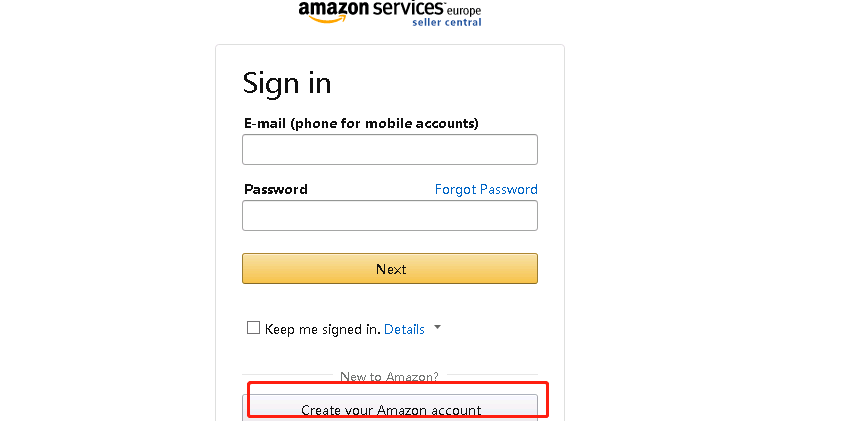Click the "New to Amazon?" divider text
The image size is (861, 421).
389,377
